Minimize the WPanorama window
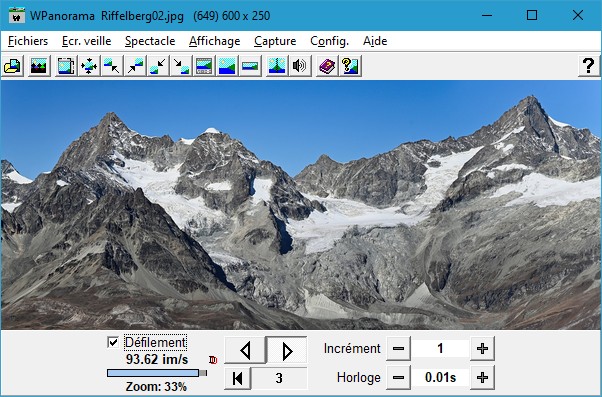Screen dimensions: 602x397 click(487, 15)
